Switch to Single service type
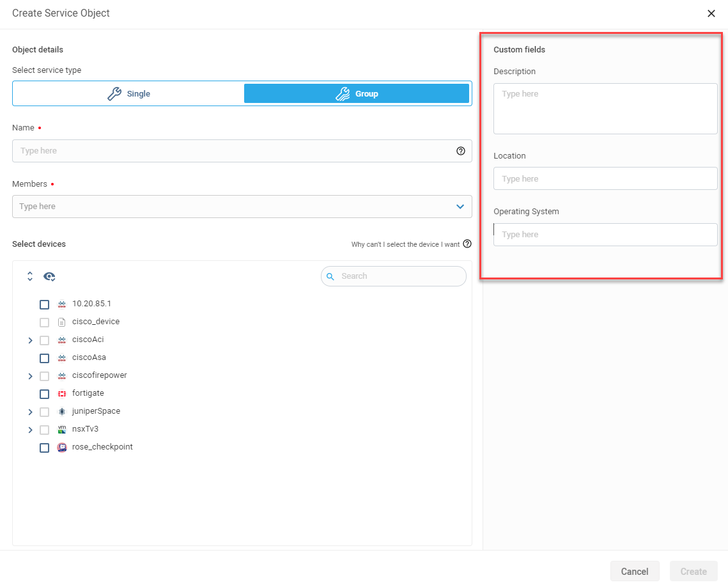 pos(128,93)
